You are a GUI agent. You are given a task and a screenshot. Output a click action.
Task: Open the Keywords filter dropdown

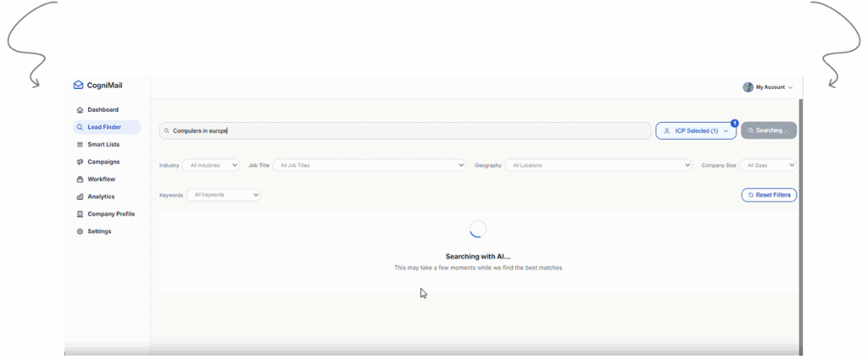[223, 195]
